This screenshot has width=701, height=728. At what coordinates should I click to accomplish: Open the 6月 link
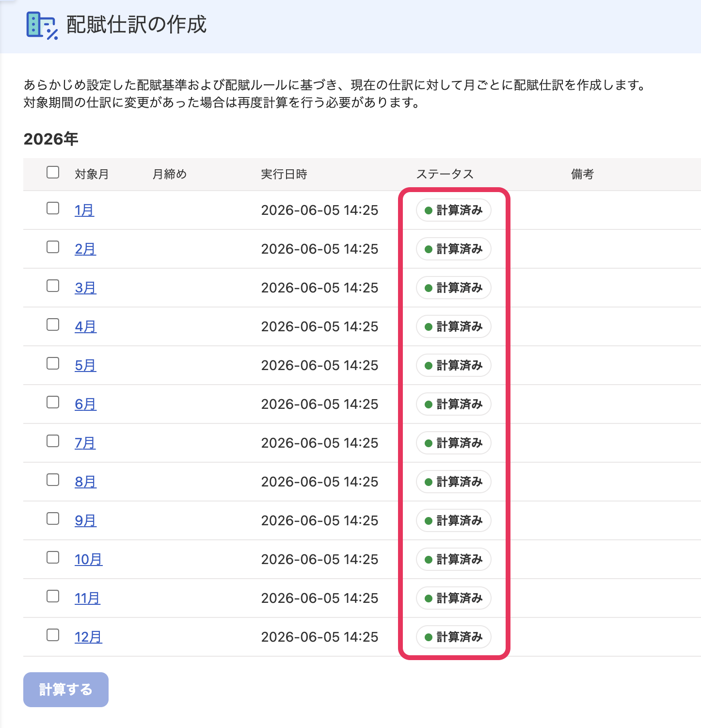pyautogui.click(x=85, y=404)
